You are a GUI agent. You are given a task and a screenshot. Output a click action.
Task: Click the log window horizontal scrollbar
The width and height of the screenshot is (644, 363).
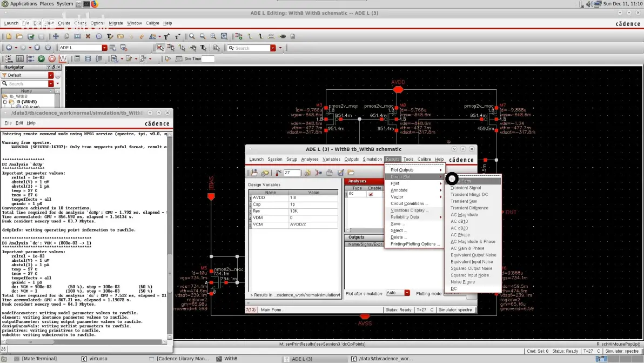coord(84,341)
